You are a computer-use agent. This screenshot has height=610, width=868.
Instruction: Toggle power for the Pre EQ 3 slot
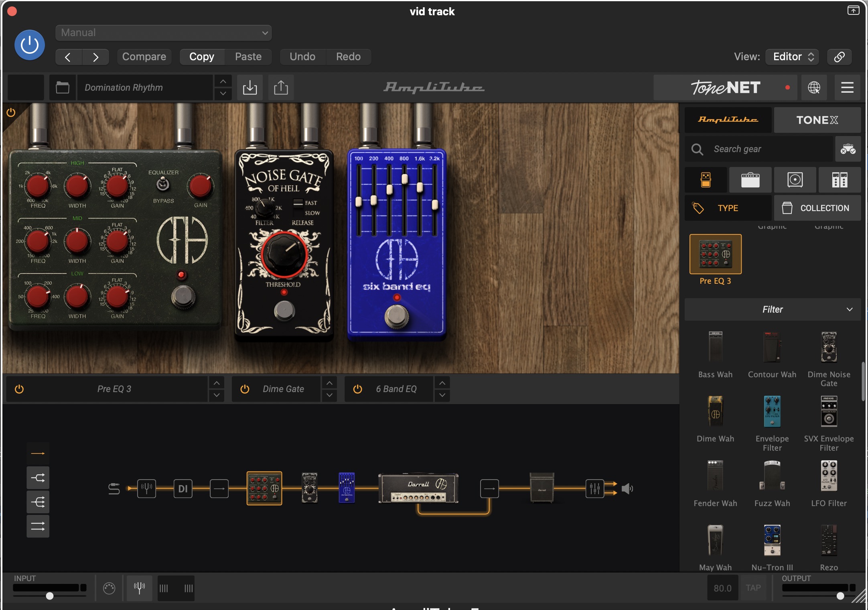19,389
